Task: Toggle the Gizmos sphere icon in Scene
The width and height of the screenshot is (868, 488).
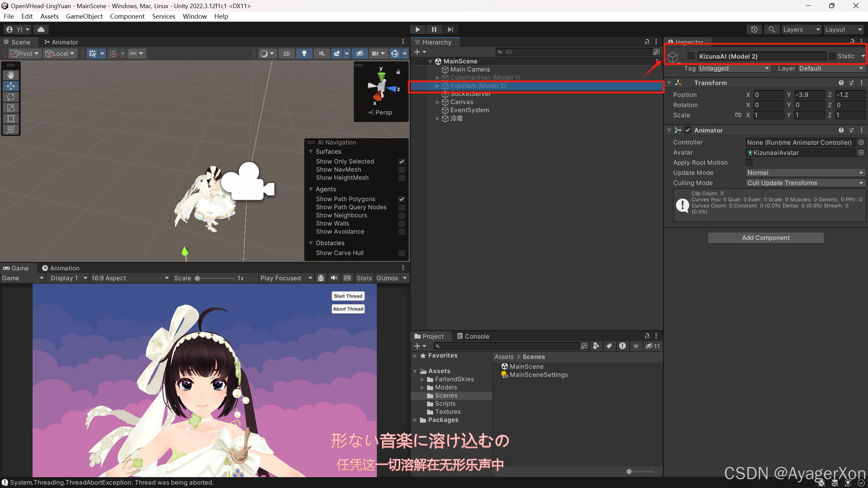Action: [395, 54]
